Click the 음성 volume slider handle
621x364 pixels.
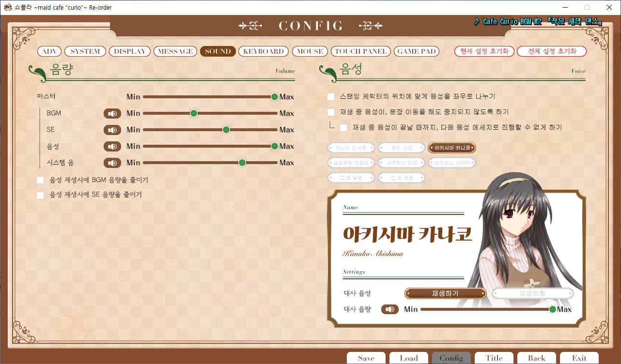pyautogui.click(x=275, y=146)
